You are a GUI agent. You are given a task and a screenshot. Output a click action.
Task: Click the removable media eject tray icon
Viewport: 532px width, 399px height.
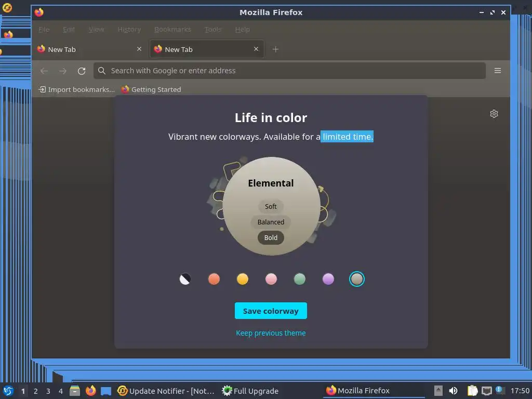(438, 391)
